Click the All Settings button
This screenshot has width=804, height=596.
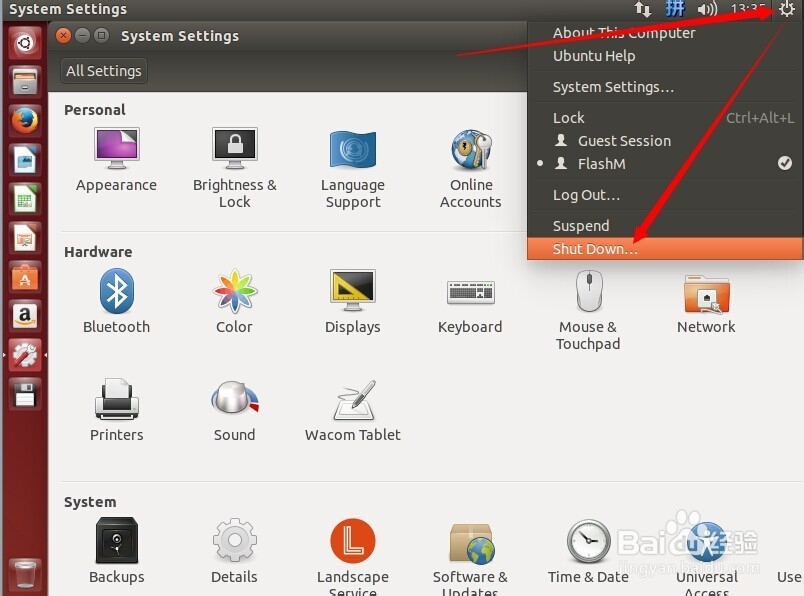coord(104,71)
